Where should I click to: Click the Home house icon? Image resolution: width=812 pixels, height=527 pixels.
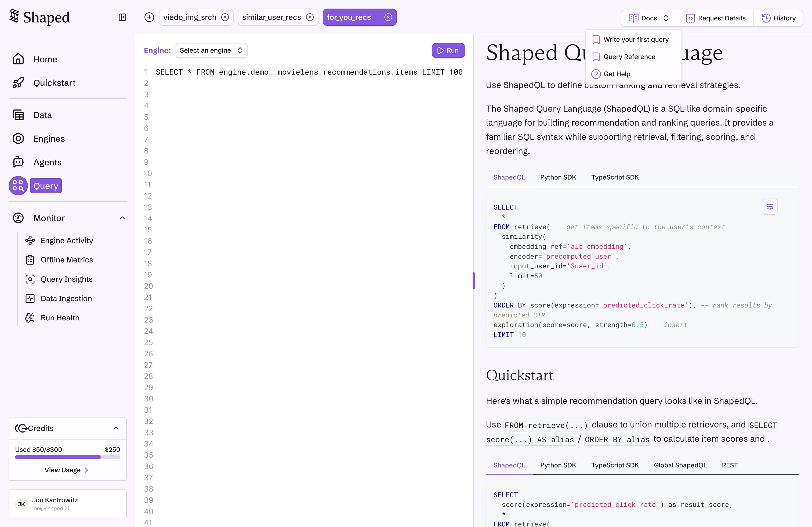pyautogui.click(x=18, y=59)
